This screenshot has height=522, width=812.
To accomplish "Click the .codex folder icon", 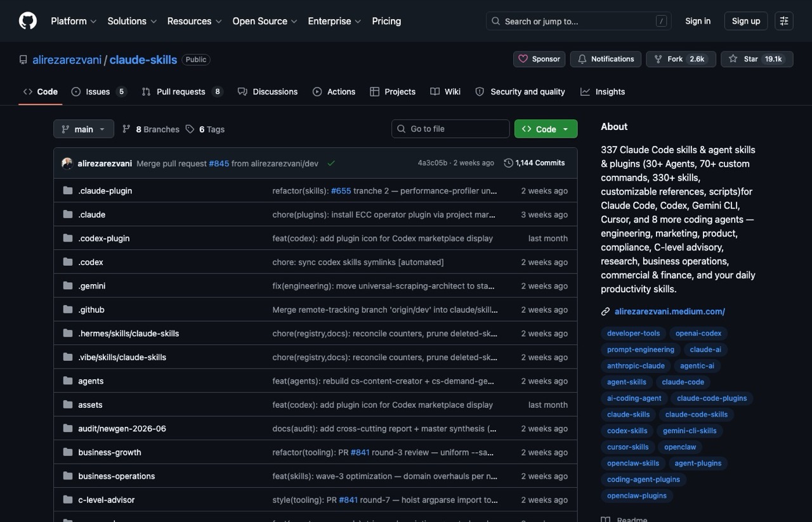I will [68, 262].
